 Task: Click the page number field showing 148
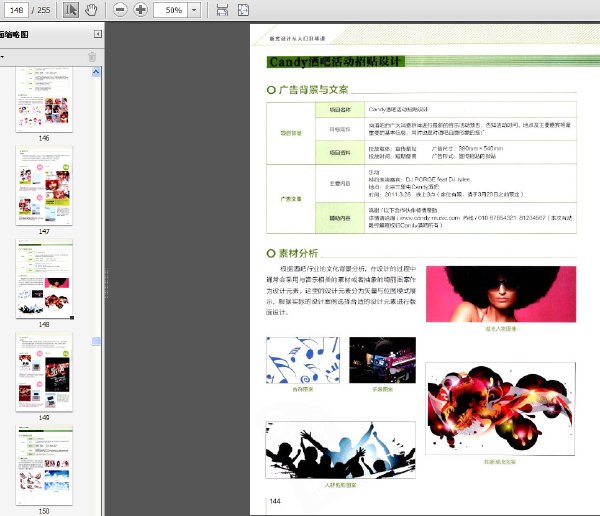(x=16, y=10)
